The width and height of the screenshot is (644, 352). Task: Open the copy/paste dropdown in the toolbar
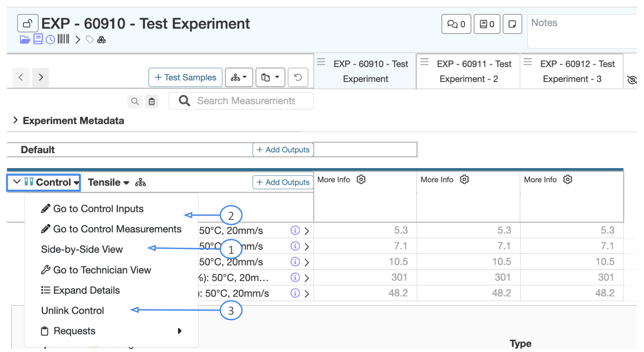point(270,77)
